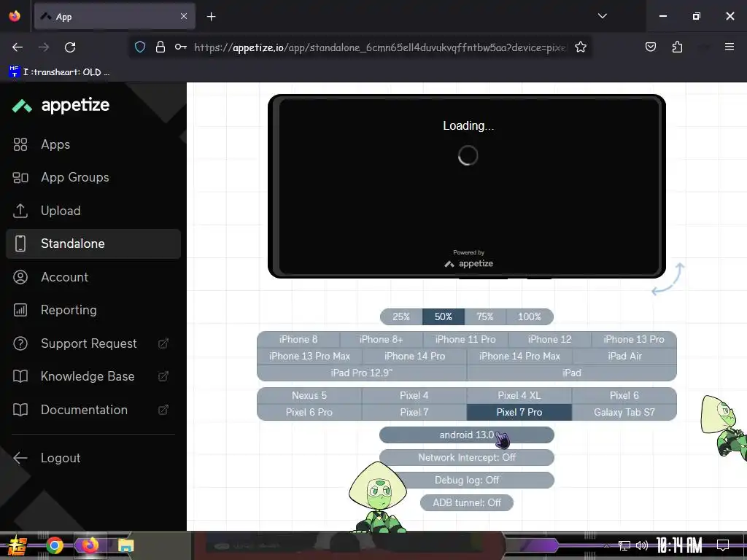Click the external link icon beside Support Request
747x560 pixels.
click(x=163, y=343)
